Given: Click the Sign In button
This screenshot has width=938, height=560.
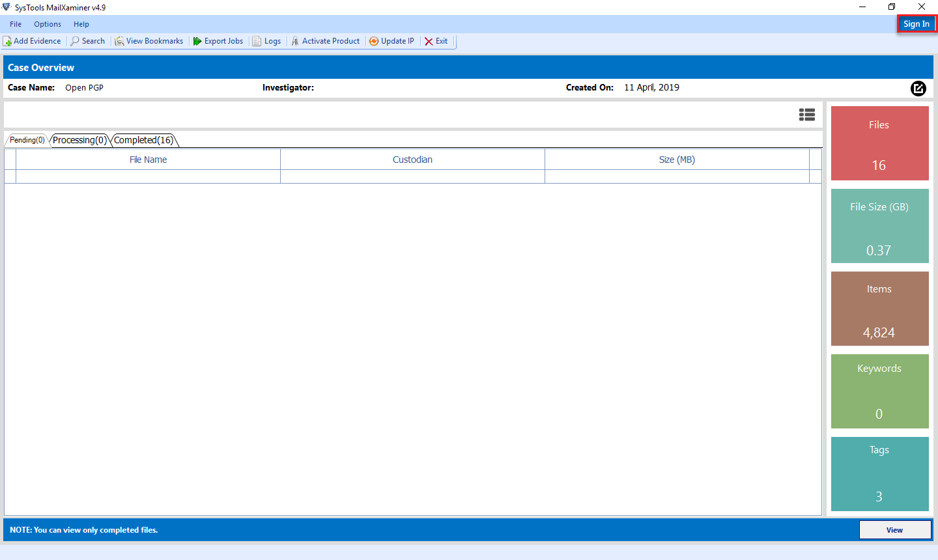Looking at the screenshot, I should [917, 24].
